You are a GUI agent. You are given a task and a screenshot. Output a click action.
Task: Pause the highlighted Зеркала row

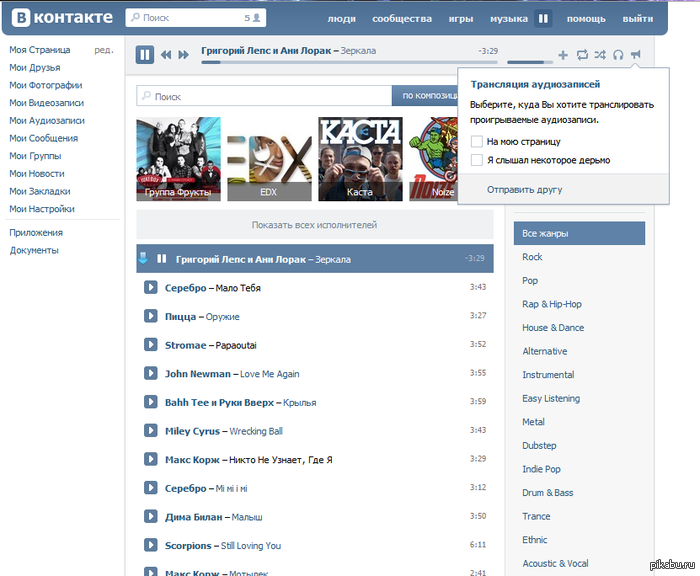pos(162,259)
